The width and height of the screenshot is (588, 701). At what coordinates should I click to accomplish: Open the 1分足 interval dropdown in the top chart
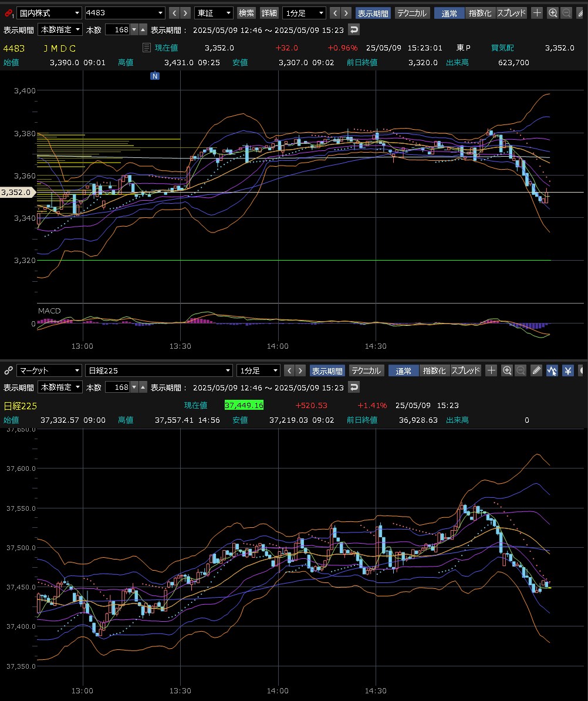(x=304, y=13)
